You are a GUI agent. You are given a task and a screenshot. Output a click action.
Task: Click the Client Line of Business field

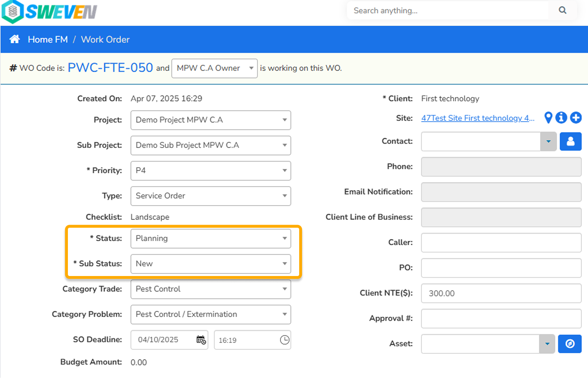[x=501, y=217]
